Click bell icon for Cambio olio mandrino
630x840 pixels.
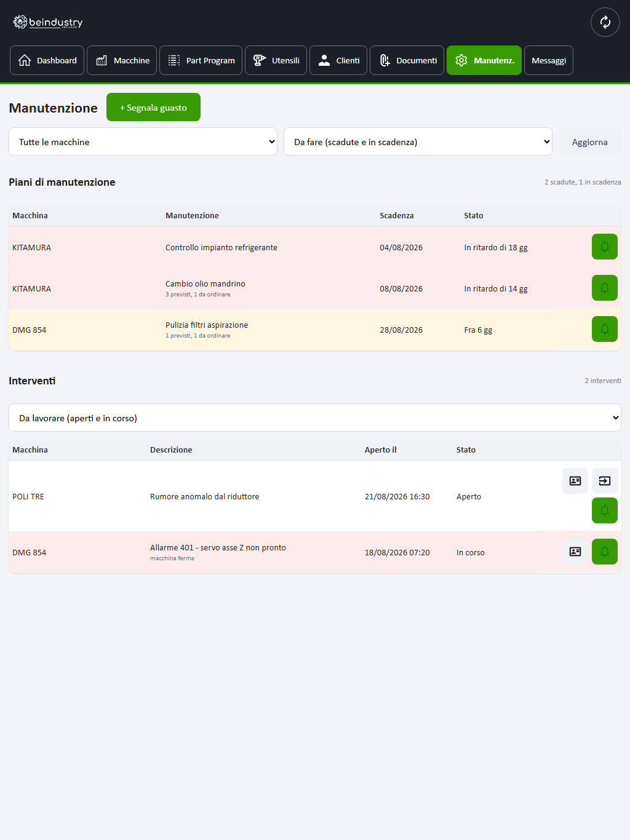click(605, 288)
